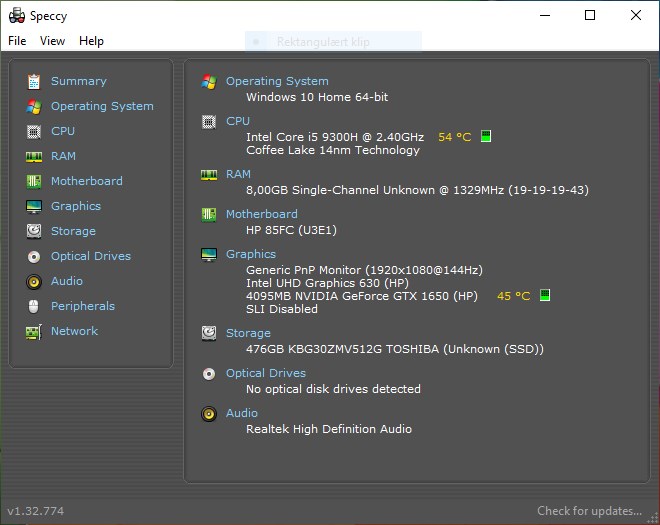
Task: Click the Windows 10 Home 64-bit text
Action: [317, 97]
